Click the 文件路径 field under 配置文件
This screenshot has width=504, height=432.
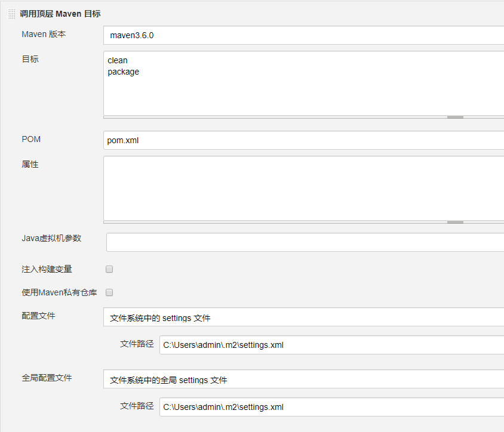(x=331, y=345)
